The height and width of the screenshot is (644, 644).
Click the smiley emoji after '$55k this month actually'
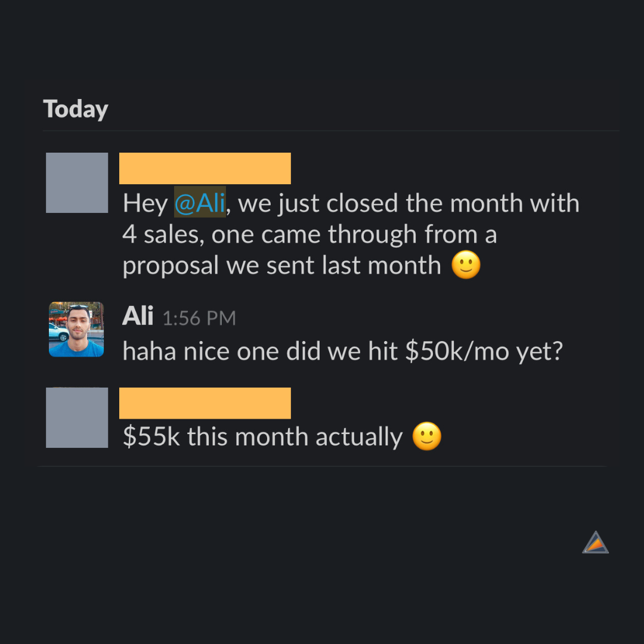(x=427, y=437)
